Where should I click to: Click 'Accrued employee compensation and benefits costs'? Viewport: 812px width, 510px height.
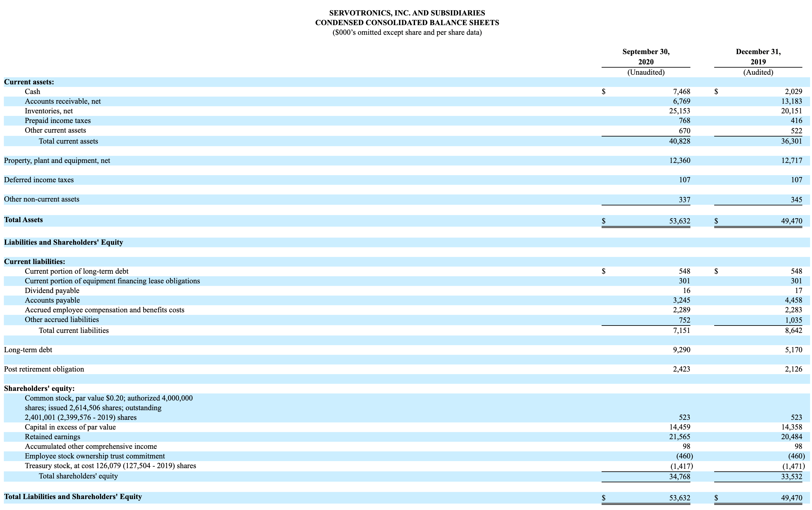105,310
